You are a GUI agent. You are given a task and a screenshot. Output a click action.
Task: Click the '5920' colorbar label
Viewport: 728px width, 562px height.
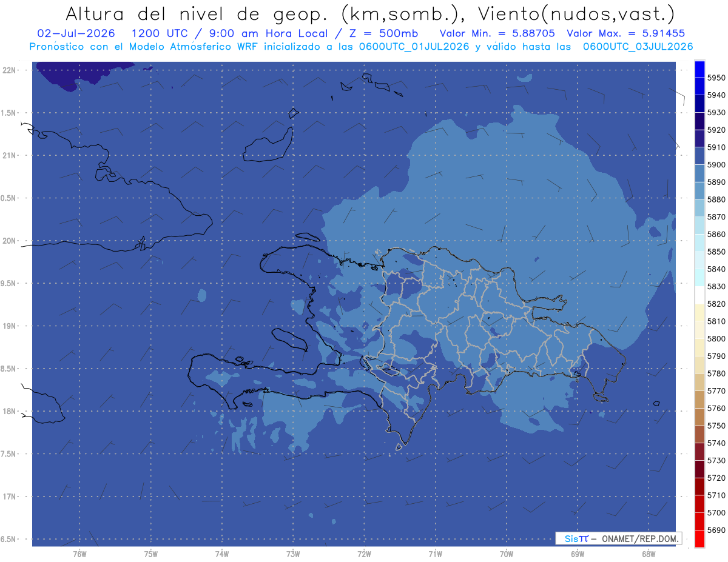(716, 130)
